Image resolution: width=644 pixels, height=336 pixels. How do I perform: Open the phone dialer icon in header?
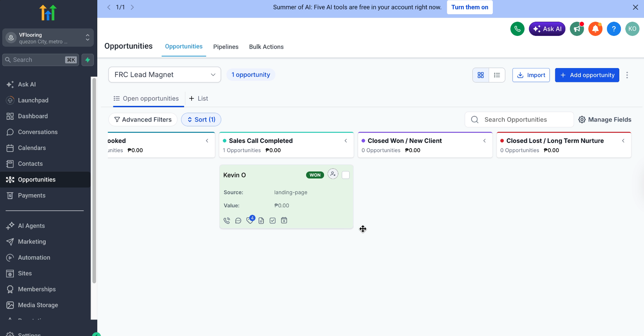(517, 29)
